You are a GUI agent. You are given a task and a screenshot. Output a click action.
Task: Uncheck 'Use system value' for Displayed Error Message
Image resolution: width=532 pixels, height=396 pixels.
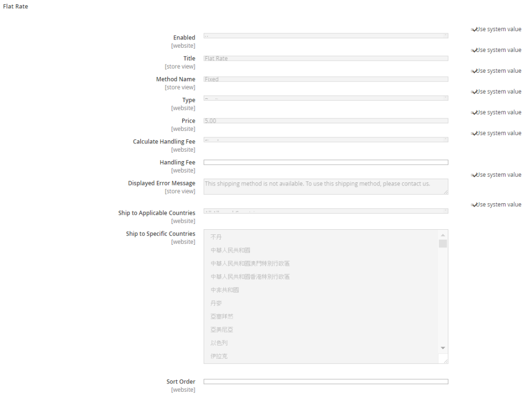click(474, 175)
